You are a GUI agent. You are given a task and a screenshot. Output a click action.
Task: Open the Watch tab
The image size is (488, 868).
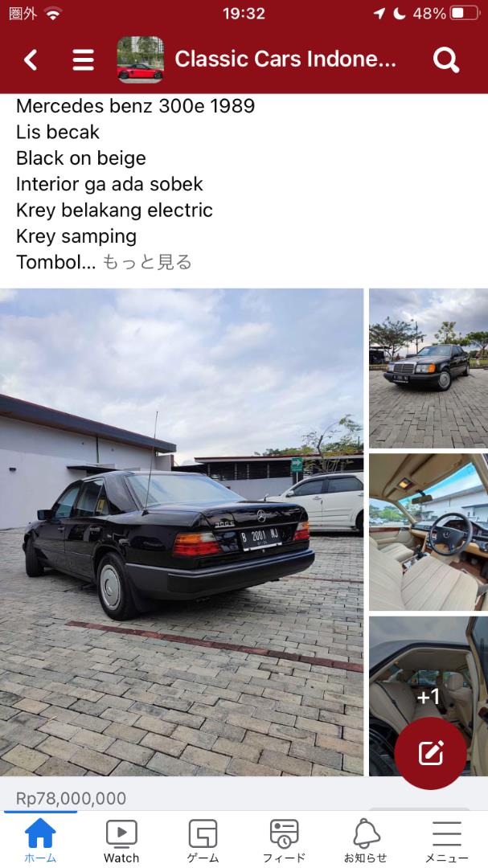pyautogui.click(x=121, y=841)
